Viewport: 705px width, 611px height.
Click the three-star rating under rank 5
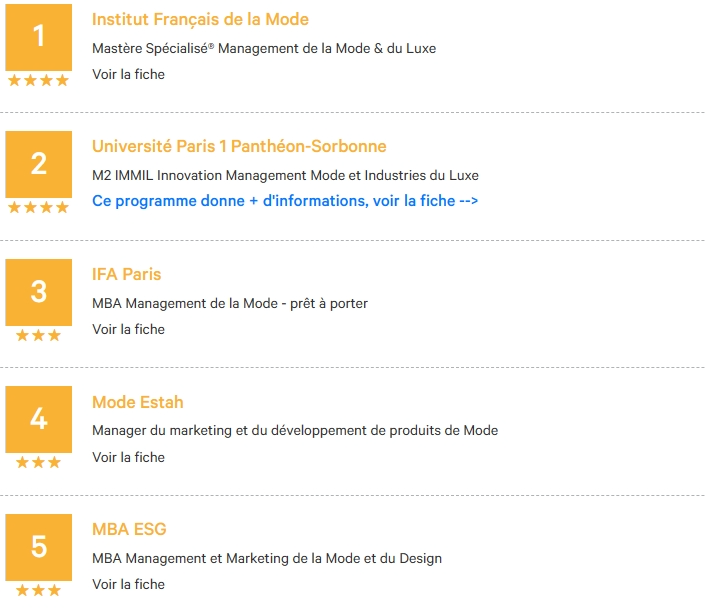point(38,590)
